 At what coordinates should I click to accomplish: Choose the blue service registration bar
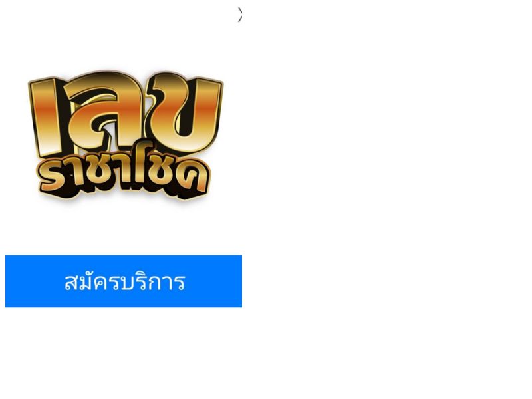point(124,281)
